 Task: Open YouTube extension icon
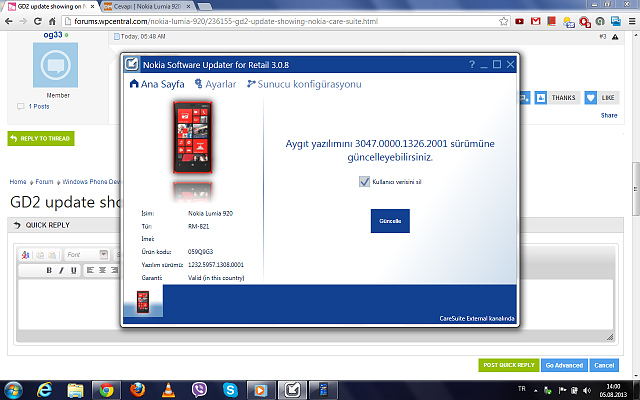click(x=520, y=21)
